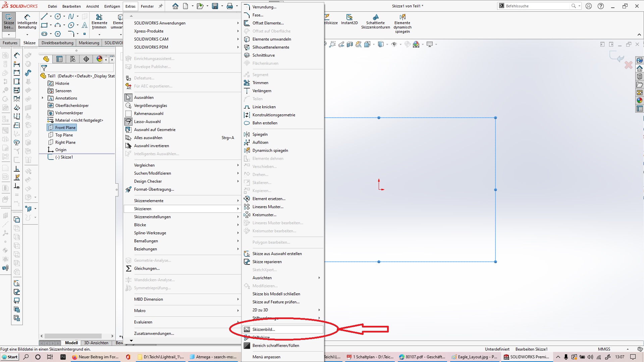The height and width of the screenshot is (362, 644).
Task: Open the Schattierte Skizzenkonturen tool
Action: 376,22
